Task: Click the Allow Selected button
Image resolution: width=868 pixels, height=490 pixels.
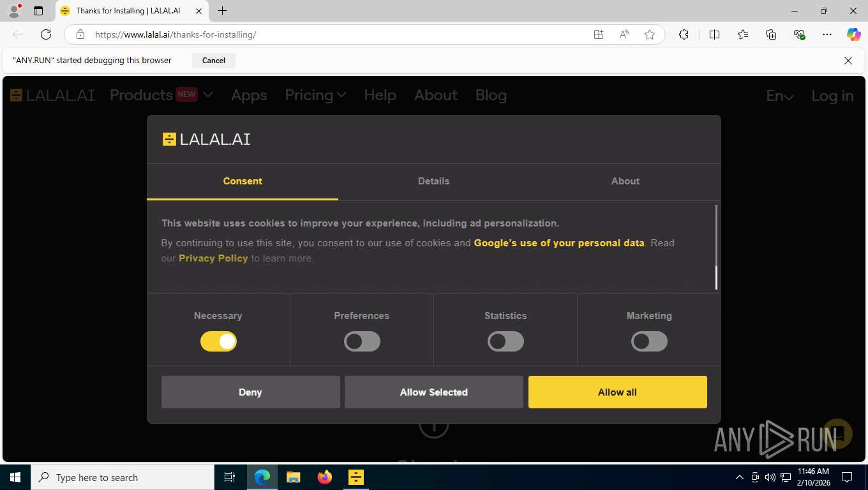Action: (434, 392)
